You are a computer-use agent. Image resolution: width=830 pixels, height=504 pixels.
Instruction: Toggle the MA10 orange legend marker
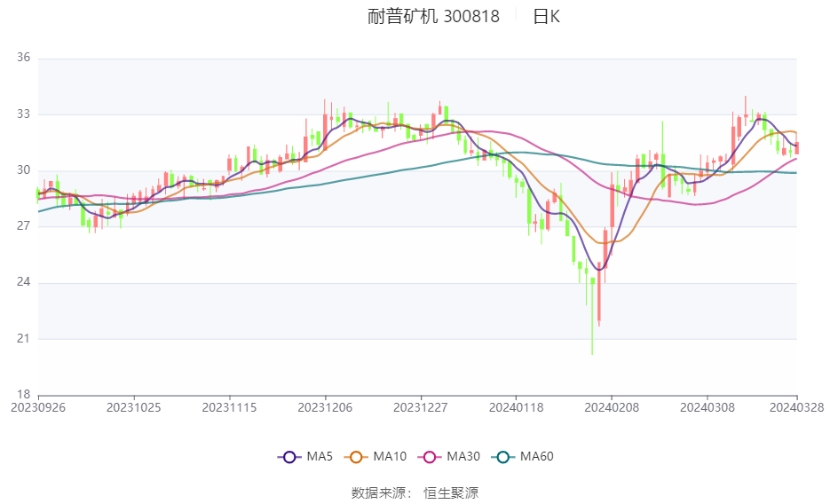356,457
